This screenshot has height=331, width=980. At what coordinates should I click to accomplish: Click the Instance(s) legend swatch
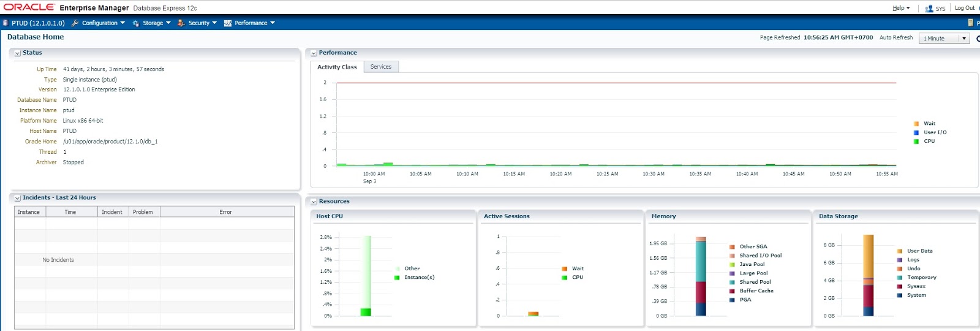pos(397,278)
